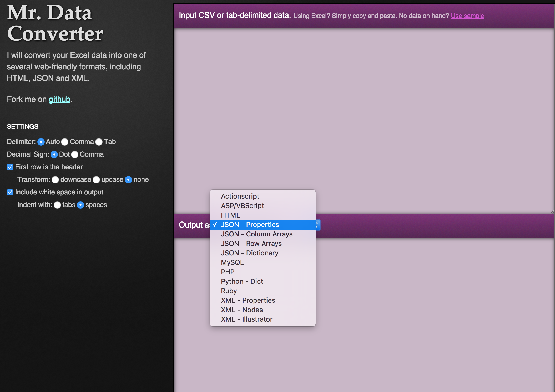Choose XML - Illustrator option
Screen dimensions: 555x392
coord(263,319)
